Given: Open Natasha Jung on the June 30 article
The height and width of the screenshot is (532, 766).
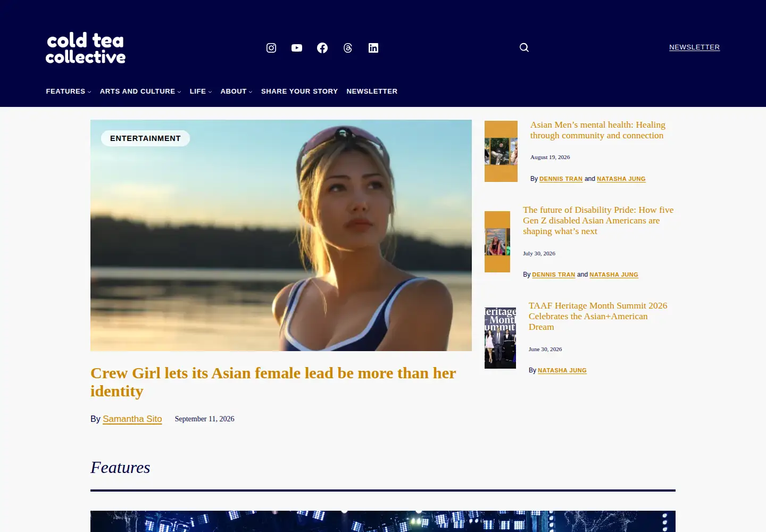Looking at the screenshot, I should [x=562, y=371].
